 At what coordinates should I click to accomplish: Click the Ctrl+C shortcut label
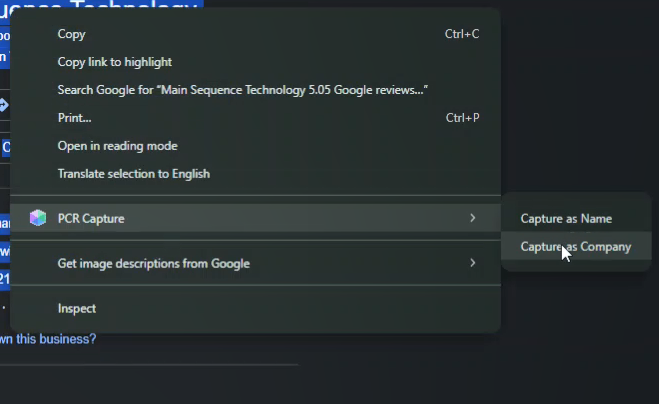coord(462,34)
